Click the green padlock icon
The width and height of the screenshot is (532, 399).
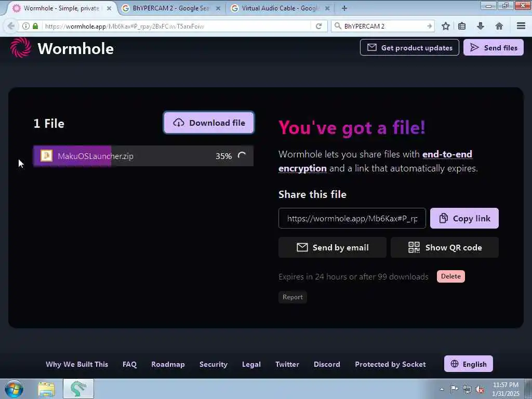tap(35, 26)
